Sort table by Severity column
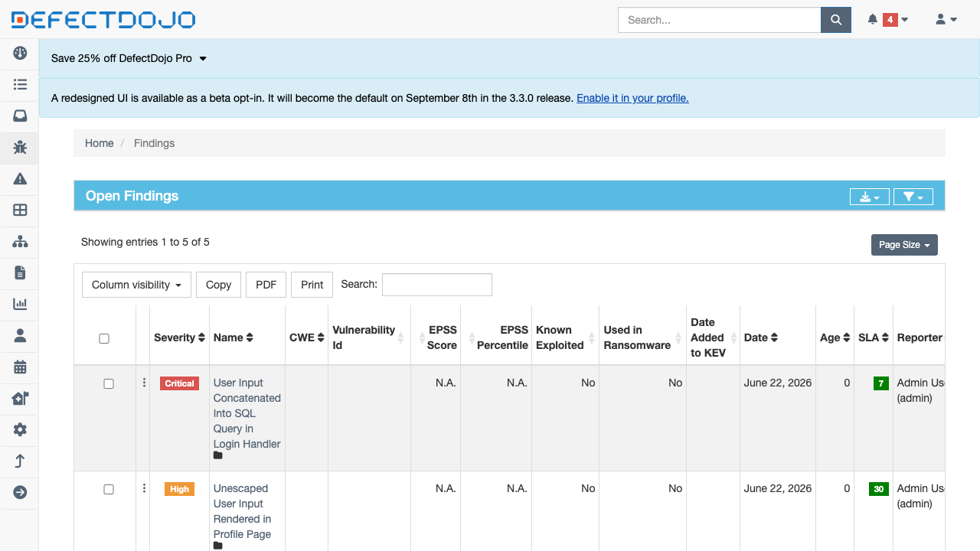Screen dimensions: 980x551 point(180,337)
